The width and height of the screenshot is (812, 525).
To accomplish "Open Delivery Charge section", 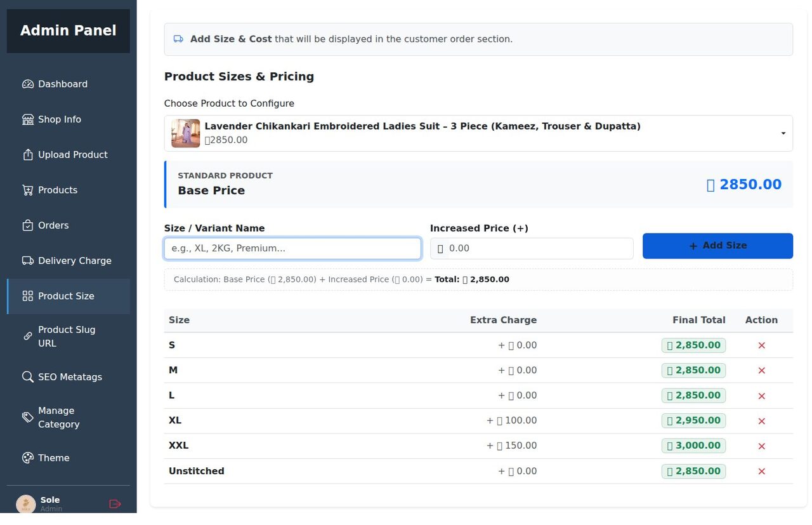I will (x=69, y=261).
